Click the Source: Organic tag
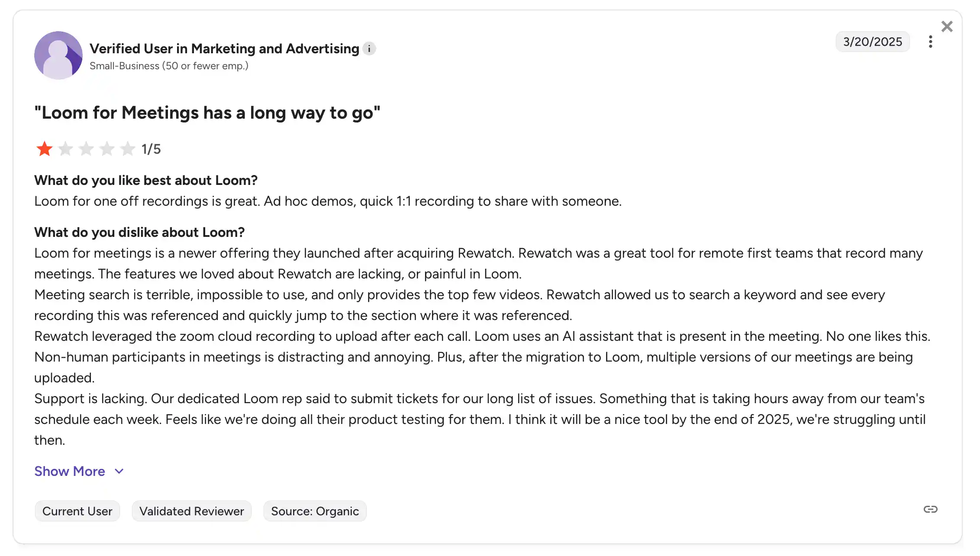The width and height of the screenshot is (980, 556). pos(315,511)
